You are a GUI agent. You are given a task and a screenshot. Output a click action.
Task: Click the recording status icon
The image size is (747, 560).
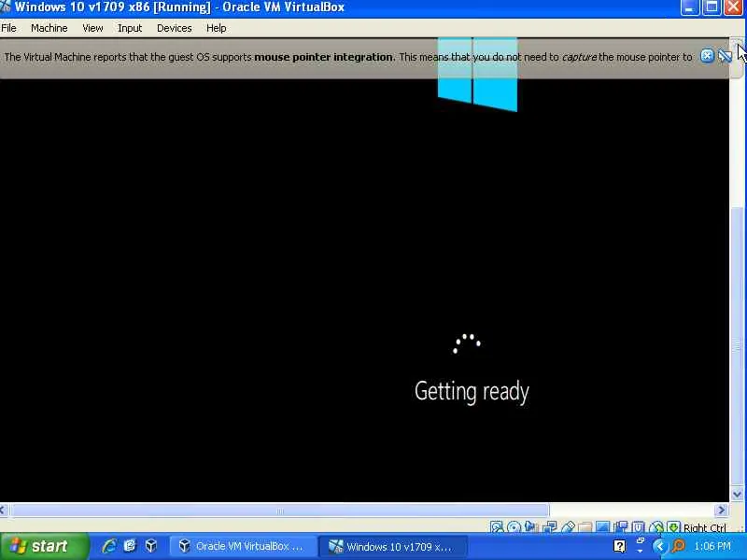tap(621, 526)
